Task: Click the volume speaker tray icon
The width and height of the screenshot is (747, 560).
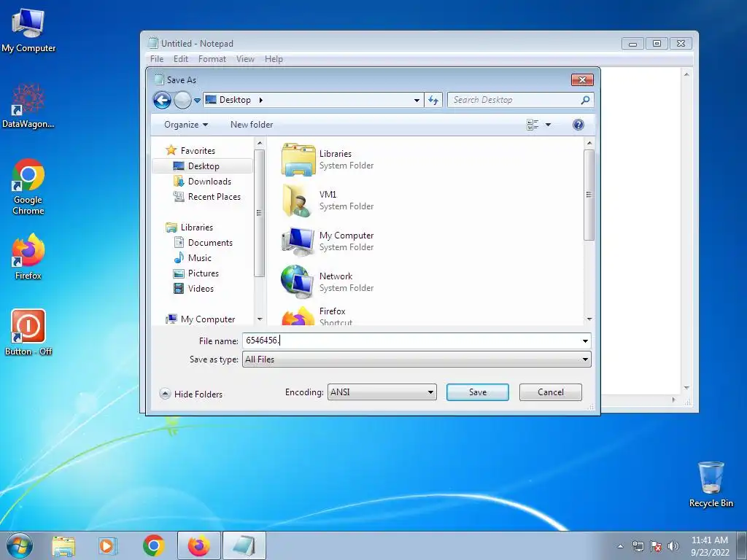Action: point(673,546)
